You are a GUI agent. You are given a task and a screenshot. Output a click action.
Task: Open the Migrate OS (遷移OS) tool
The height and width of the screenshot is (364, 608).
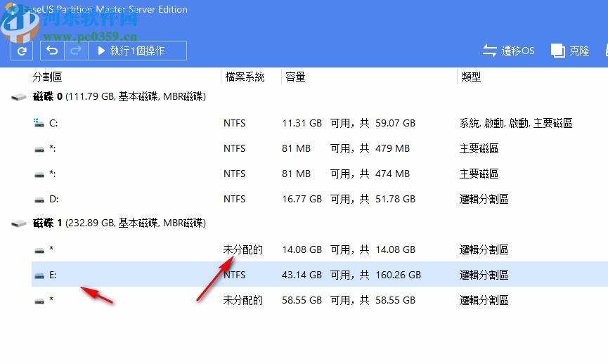point(508,51)
